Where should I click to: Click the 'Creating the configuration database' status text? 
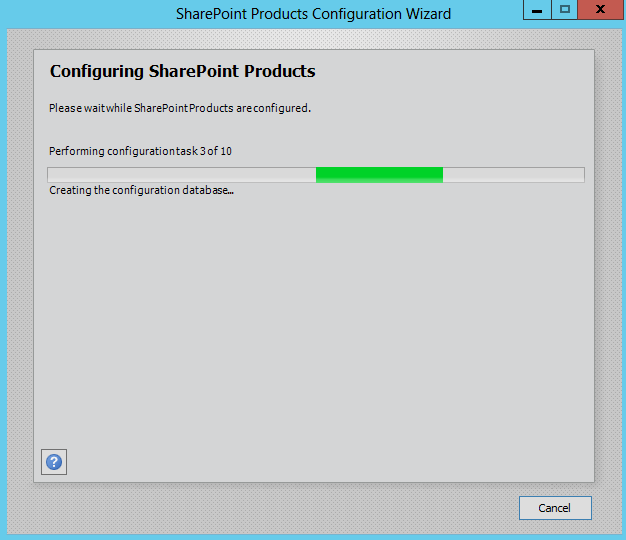pos(141,190)
